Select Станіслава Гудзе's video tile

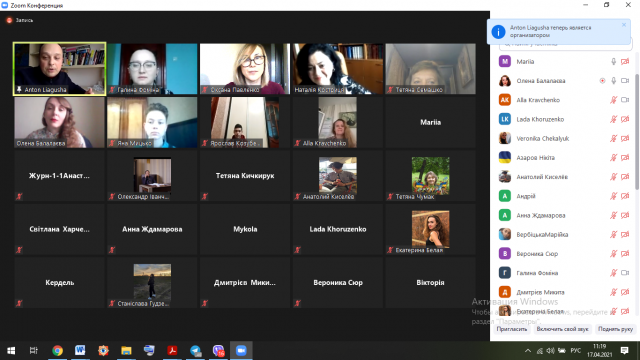click(152, 283)
